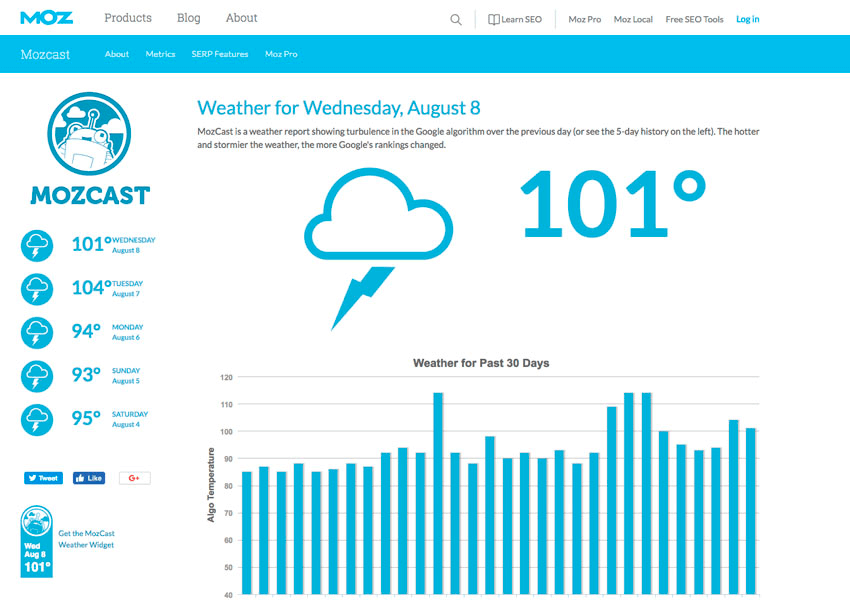Click the large storm cloud weather icon

(x=378, y=248)
